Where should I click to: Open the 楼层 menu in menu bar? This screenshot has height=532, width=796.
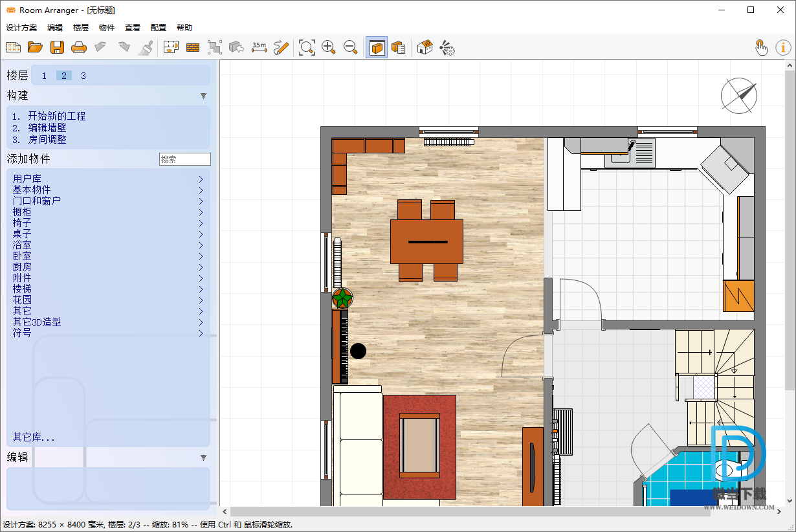[x=81, y=28]
